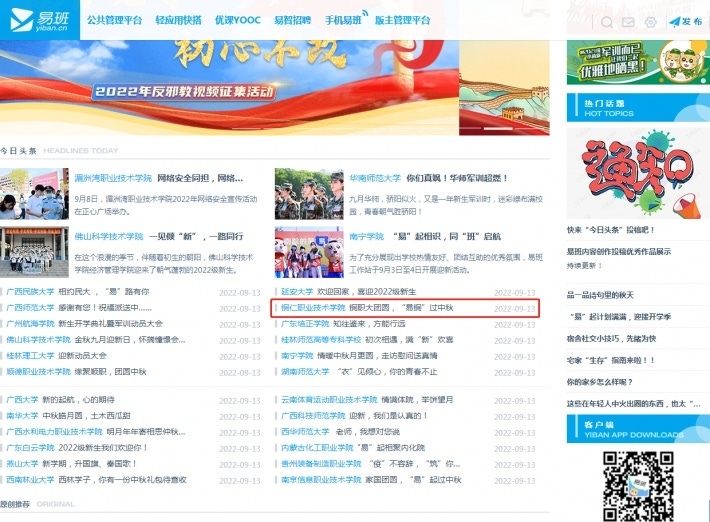Open the police officer photo for 网络安全同担

(x=34, y=194)
